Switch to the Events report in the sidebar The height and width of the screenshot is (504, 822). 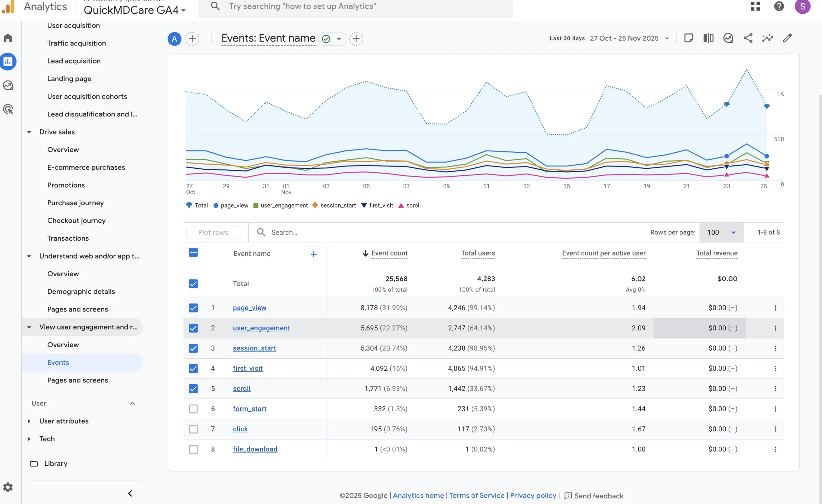pyautogui.click(x=58, y=362)
